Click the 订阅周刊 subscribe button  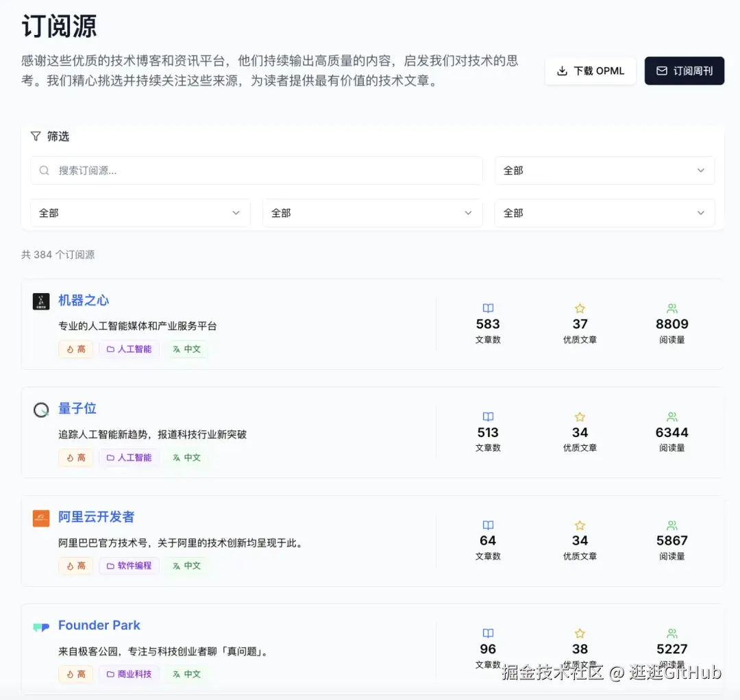[x=684, y=71]
